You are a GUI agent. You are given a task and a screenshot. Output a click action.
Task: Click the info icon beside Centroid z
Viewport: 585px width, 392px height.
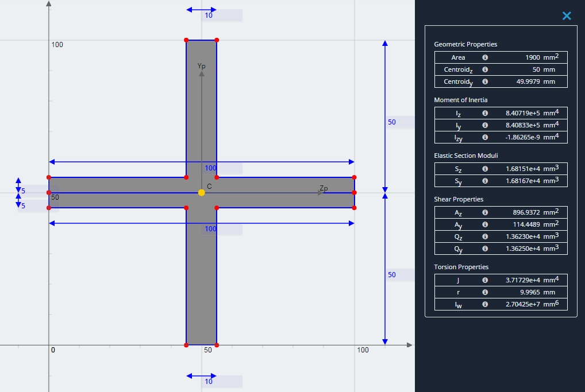pos(485,69)
